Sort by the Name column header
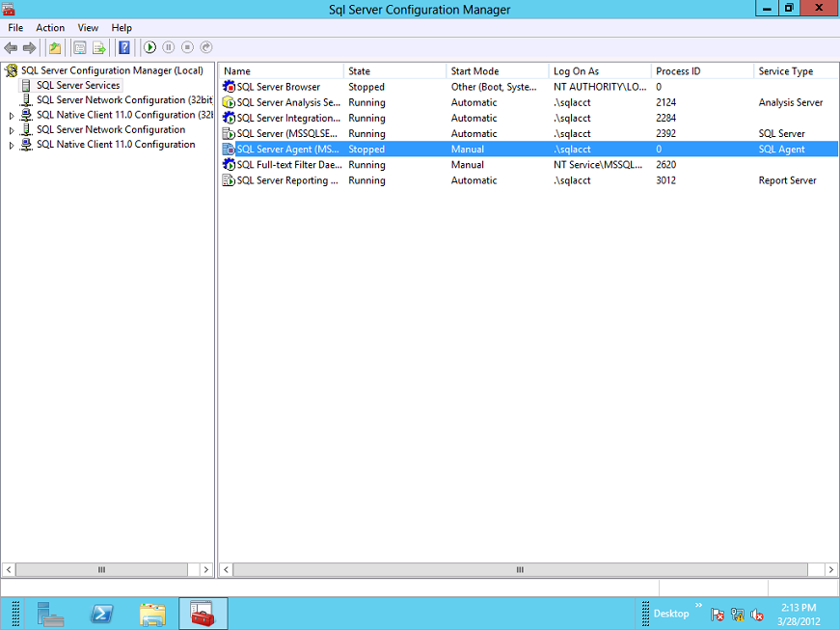The image size is (840, 630). 282,71
